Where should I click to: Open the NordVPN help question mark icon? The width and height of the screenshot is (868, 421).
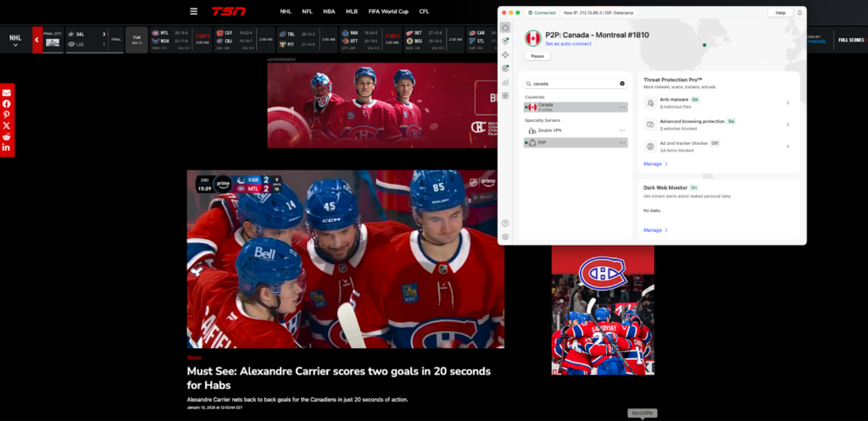point(505,223)
